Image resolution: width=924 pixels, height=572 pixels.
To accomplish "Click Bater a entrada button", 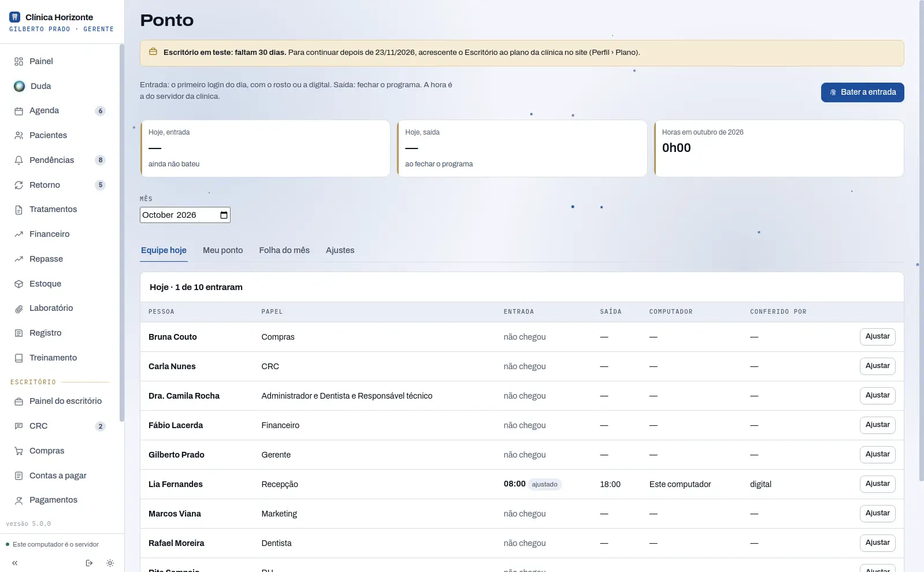I will (862, 92).
